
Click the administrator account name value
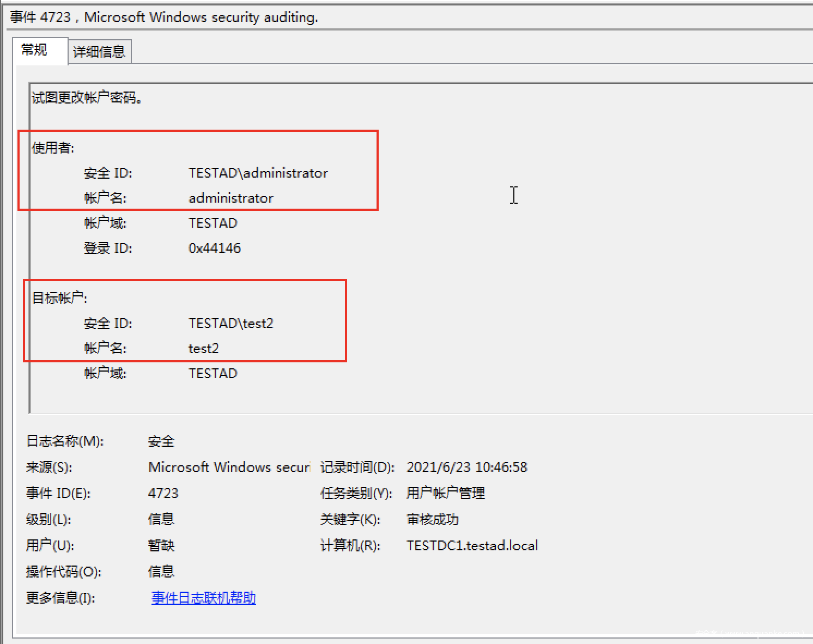[231, 198]
